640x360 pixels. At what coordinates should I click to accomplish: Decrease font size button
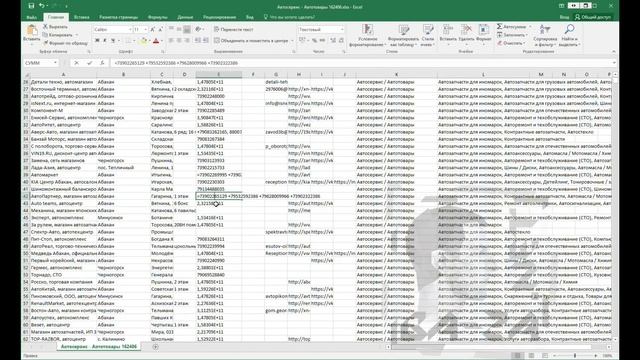pos(160,29)
